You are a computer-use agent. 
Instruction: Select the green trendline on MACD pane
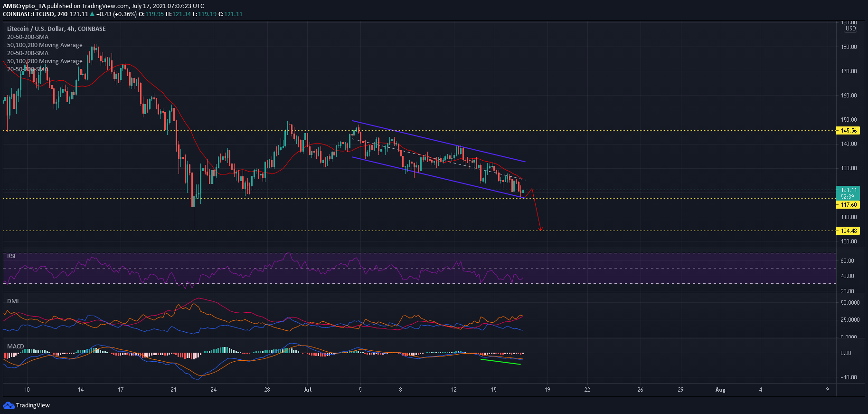pos(500,362)
